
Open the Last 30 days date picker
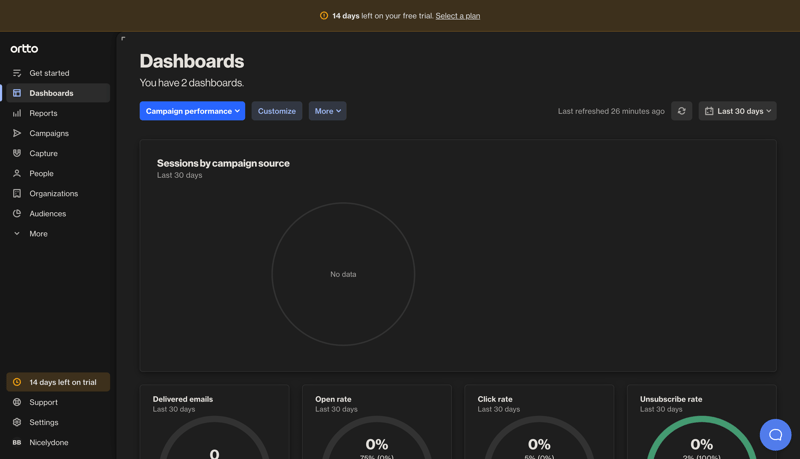[737, 111]
